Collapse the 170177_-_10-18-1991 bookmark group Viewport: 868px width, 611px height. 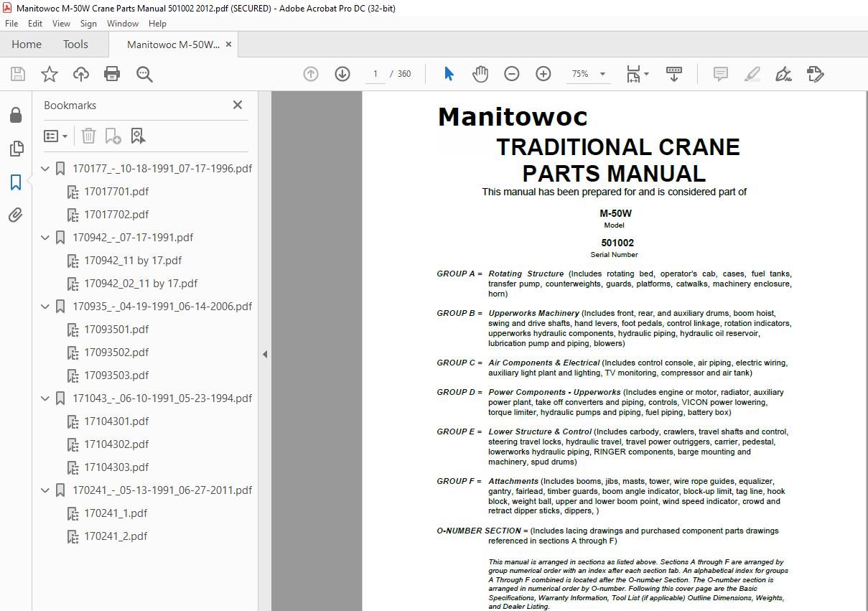coord(45,169)
